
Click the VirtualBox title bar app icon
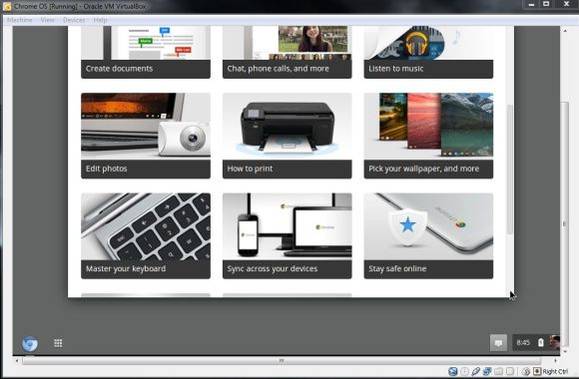click(7, 6)
